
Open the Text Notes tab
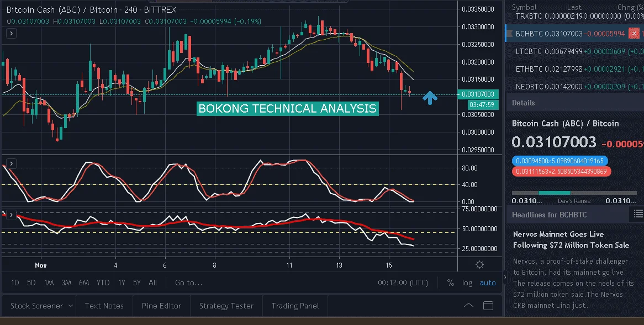tap(104, 306)
